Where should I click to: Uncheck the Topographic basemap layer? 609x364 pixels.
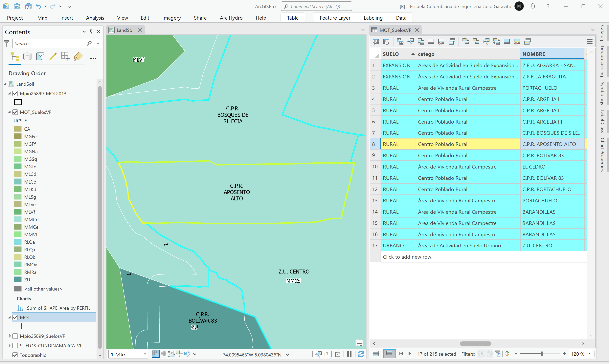pos(15,355)
